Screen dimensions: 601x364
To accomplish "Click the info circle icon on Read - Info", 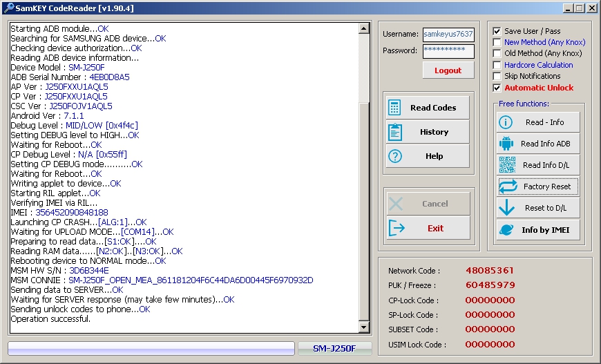I will [x=506, y=122].
